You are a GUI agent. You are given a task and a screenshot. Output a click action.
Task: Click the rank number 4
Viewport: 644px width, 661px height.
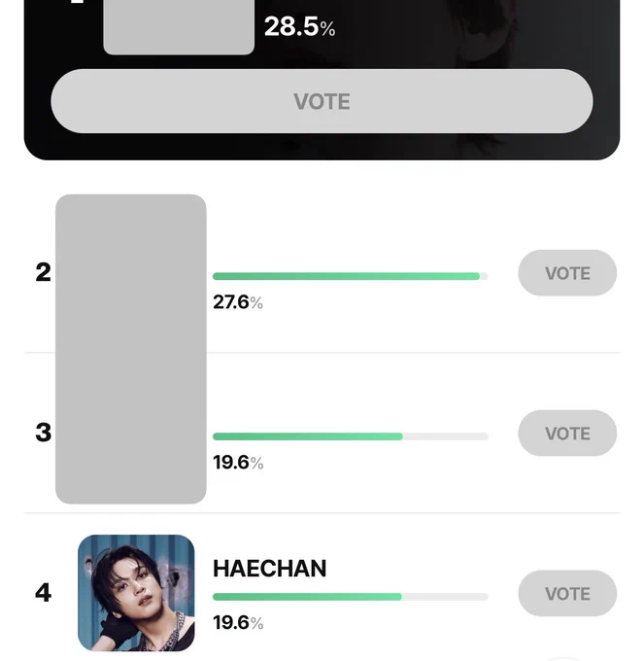coord(43,593)
